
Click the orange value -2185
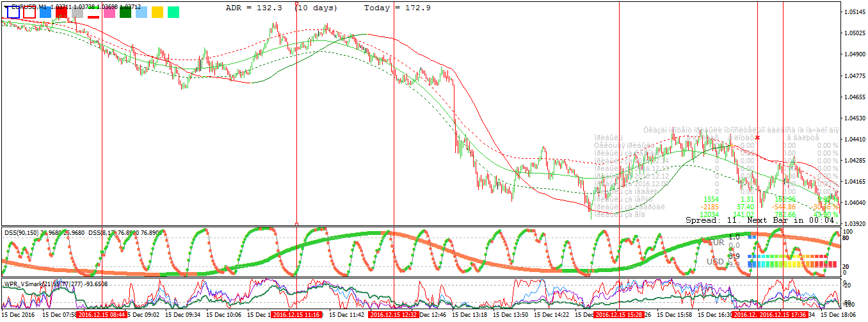point(709,207)
